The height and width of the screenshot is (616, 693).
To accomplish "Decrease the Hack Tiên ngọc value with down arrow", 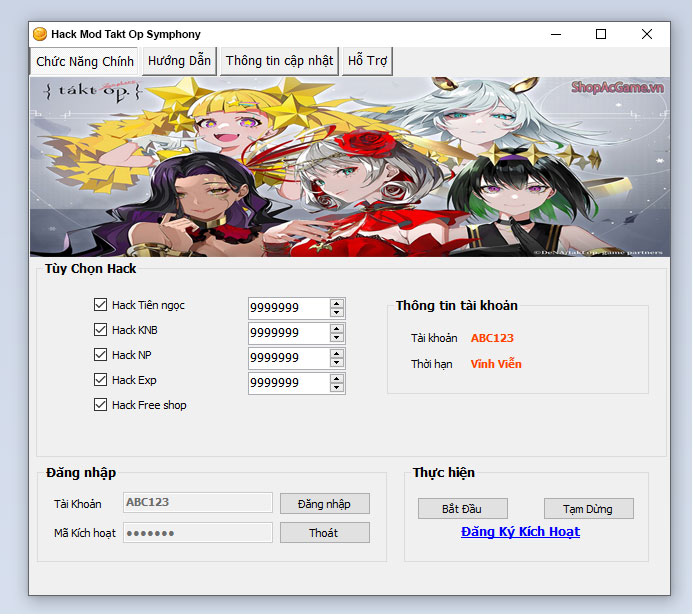I will (337, 312).
